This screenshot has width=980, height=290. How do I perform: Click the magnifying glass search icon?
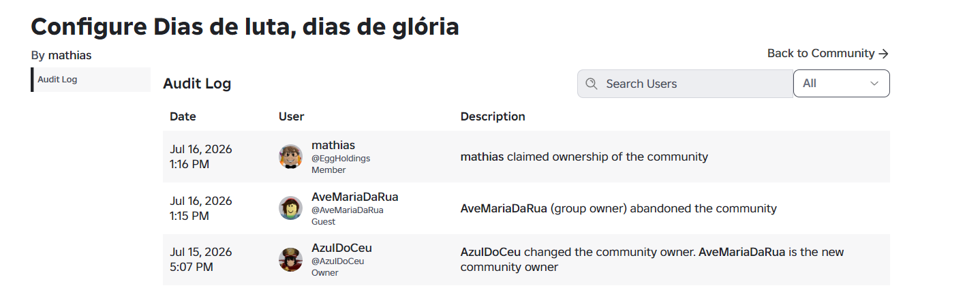point(592,84)
